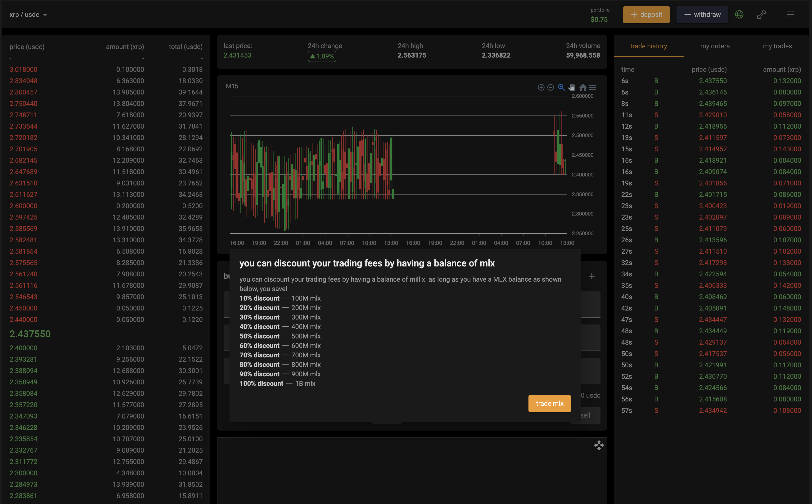Screen dimensions: 812x504
Task: Click the globe language icon
Action: 739,15
